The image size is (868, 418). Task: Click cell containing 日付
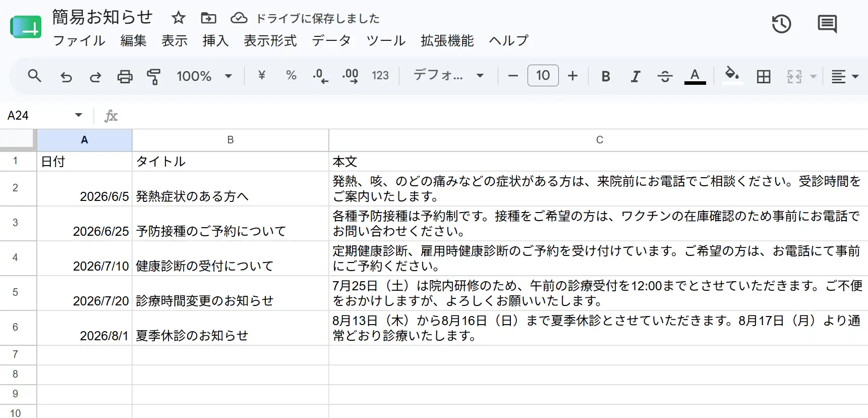85,162
